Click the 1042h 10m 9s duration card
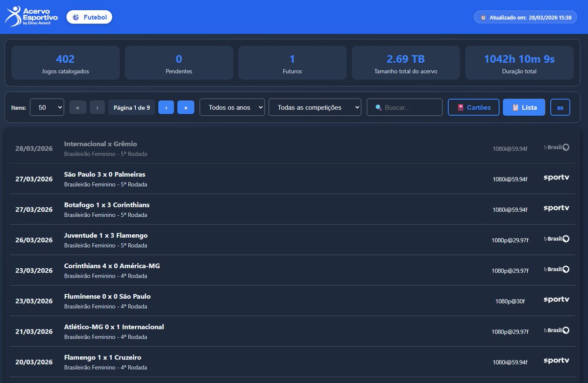Screen dimensions: 588x383 pos(519,63)
